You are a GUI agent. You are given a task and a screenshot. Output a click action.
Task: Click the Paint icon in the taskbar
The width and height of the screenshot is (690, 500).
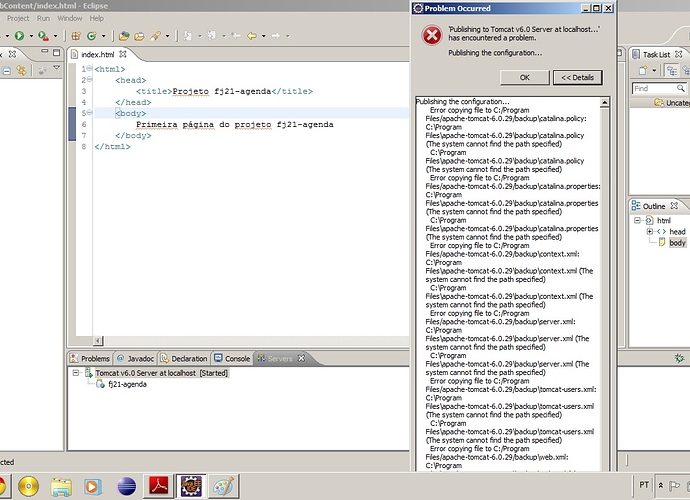coord(224,486)
